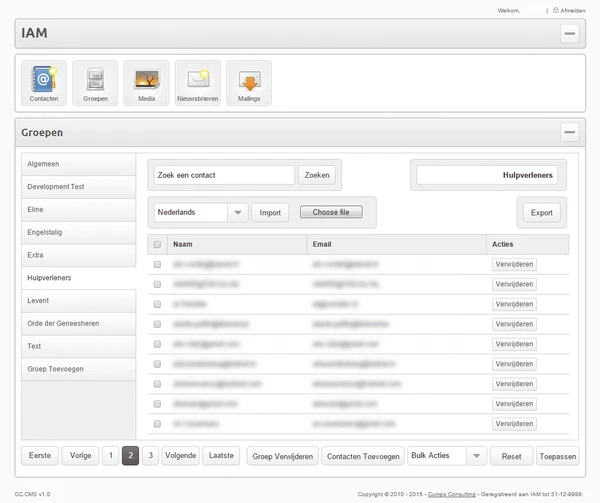
Task: Click Verwijderen in the last row
Action: click(x=514, y=423)
